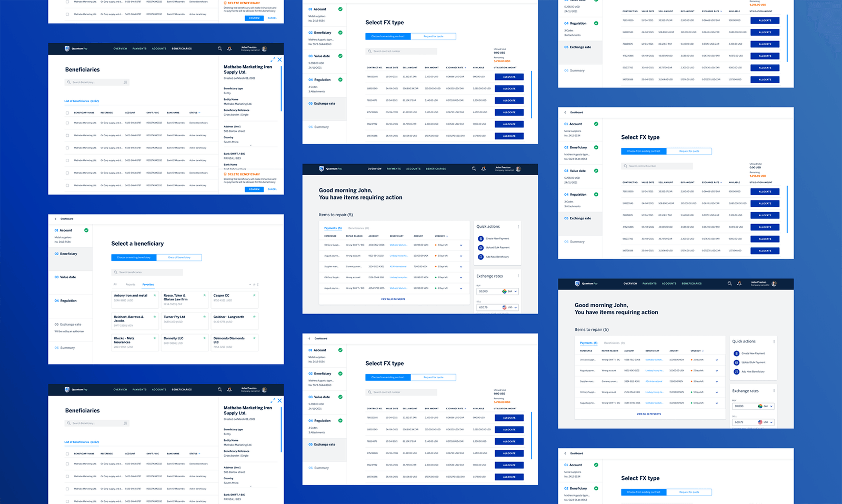This screenshot has width=842, height=504.
Task: Click Upload Bulk Payment icon in center dashboard
Action: pos(480,248)
